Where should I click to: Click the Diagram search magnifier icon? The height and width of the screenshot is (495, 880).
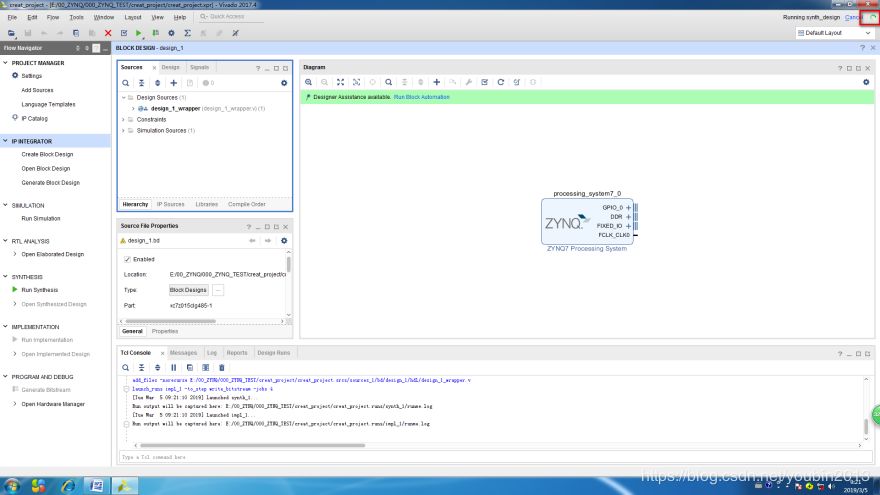pyautogui.click(x=388, y=82)
